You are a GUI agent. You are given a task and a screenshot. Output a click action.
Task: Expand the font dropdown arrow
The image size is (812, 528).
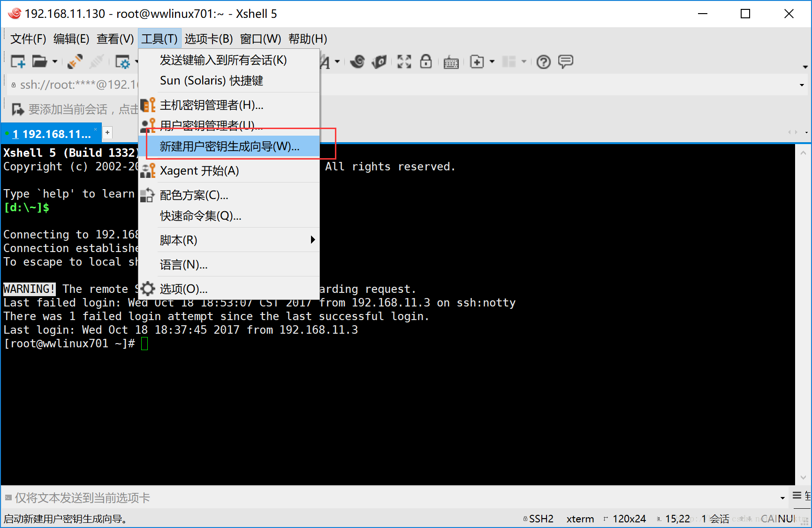(337, 61)
